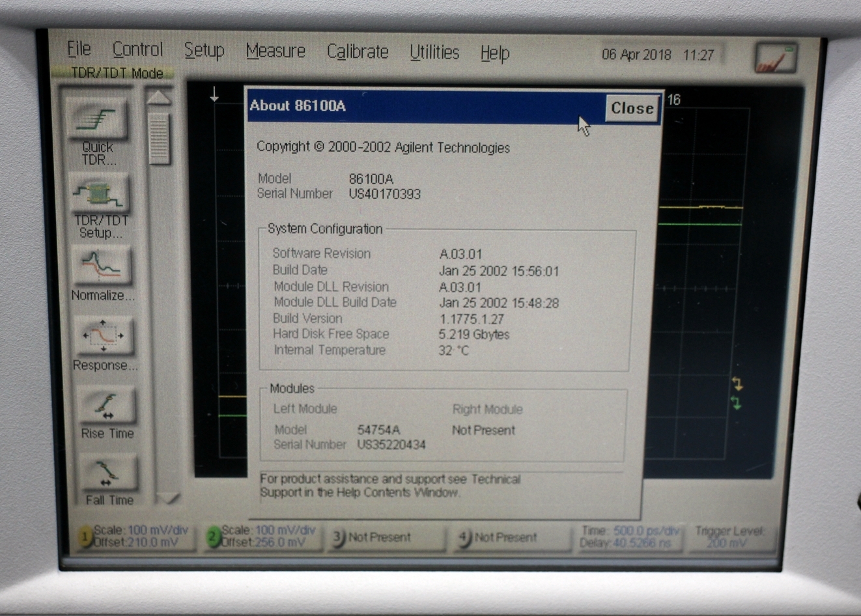Click the date and time display
Viewport: 861px width, 616px height.
point(658,55)
